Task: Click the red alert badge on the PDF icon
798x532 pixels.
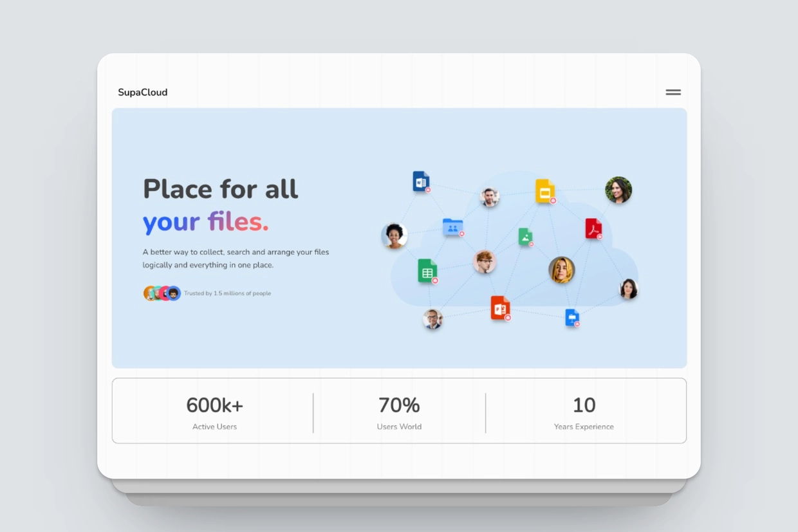Action: 600,236
